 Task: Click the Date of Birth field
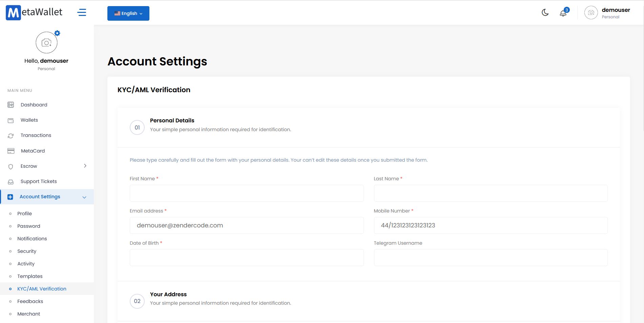pyautogui.click(x=246, y=258)
